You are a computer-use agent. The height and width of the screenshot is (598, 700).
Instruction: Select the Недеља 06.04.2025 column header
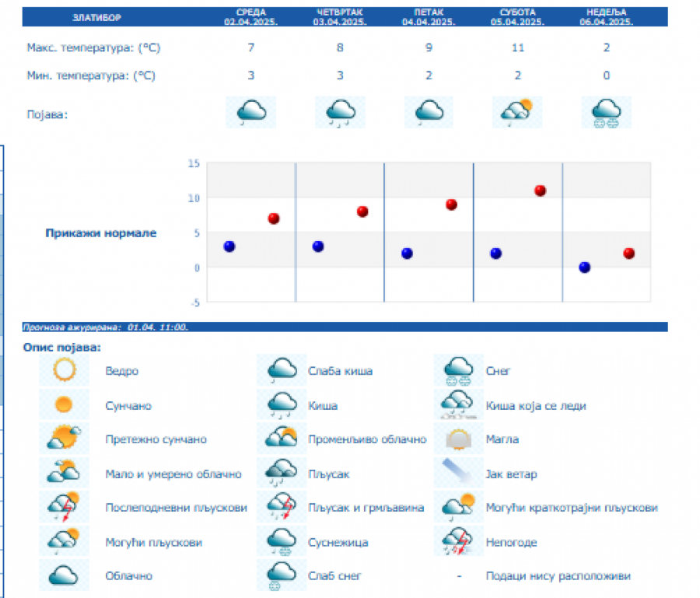pos(606,17)
